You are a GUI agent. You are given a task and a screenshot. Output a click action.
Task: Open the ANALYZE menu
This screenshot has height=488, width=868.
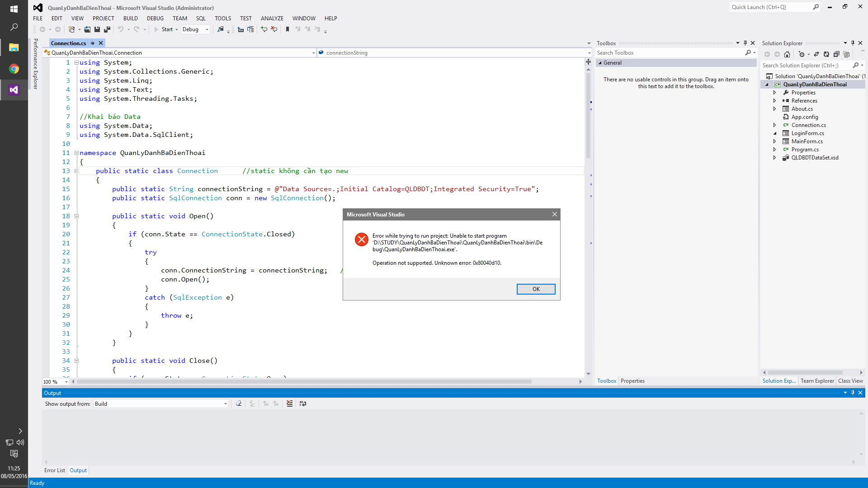(x=272, y=19)
